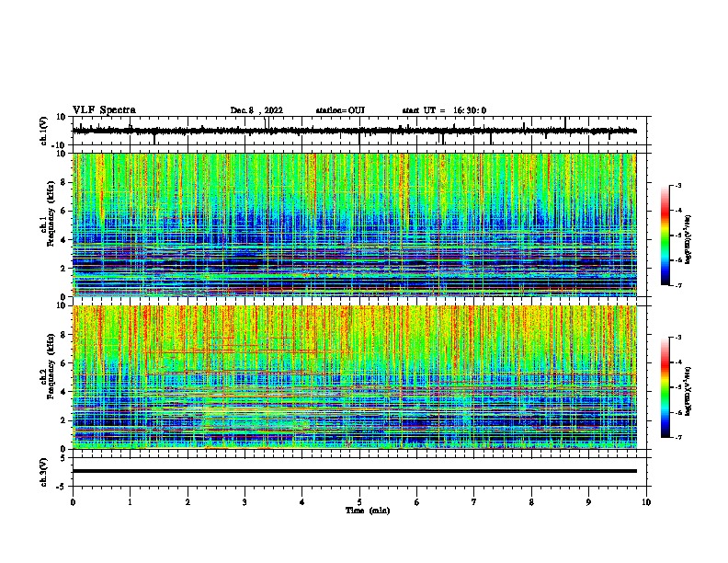Click tick label "3" on the Time axis
Viewport: 728px width, 563px height.
pyautogui.click(x=245, y=502)
